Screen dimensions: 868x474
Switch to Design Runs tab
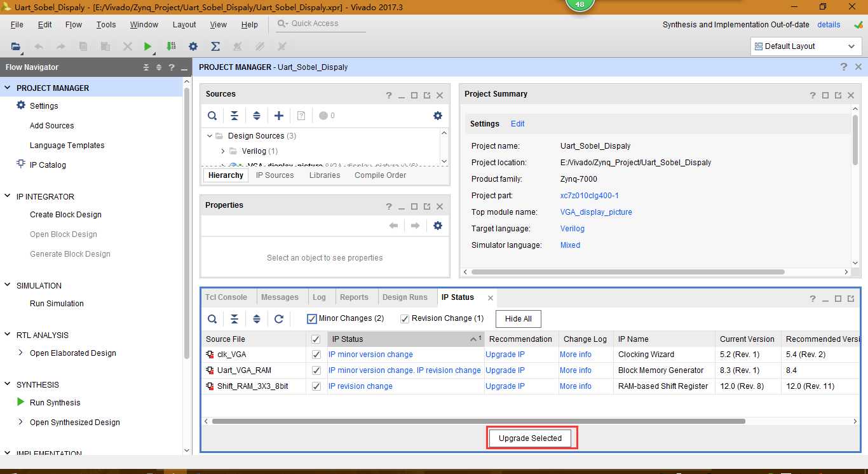pyautogui.click(x=405, y=297)
